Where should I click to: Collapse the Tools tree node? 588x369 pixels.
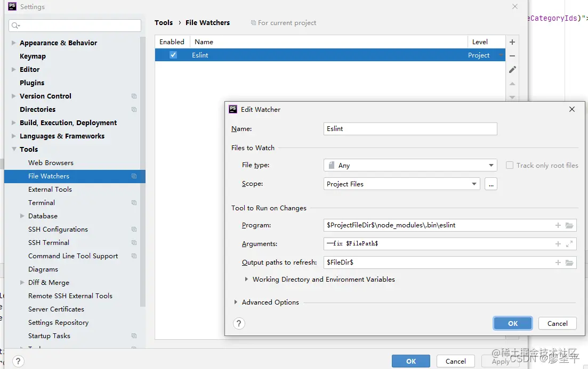pos(13,149)
